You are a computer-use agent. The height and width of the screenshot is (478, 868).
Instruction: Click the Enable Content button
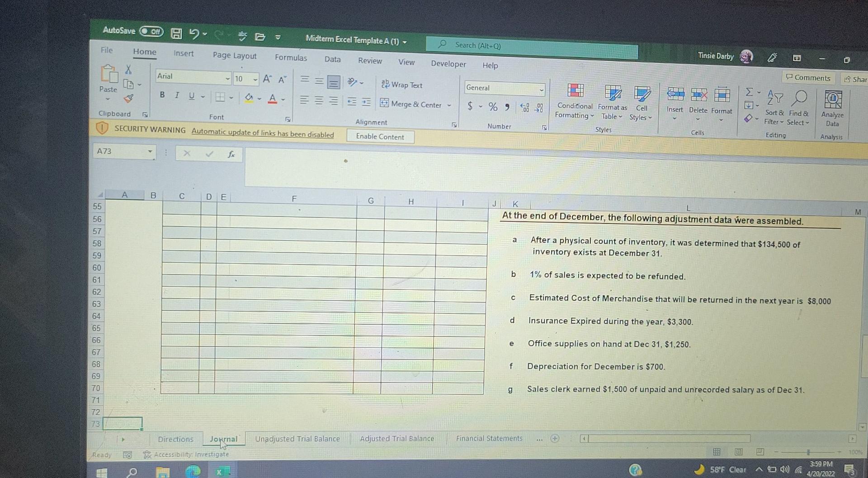(380, 137)
